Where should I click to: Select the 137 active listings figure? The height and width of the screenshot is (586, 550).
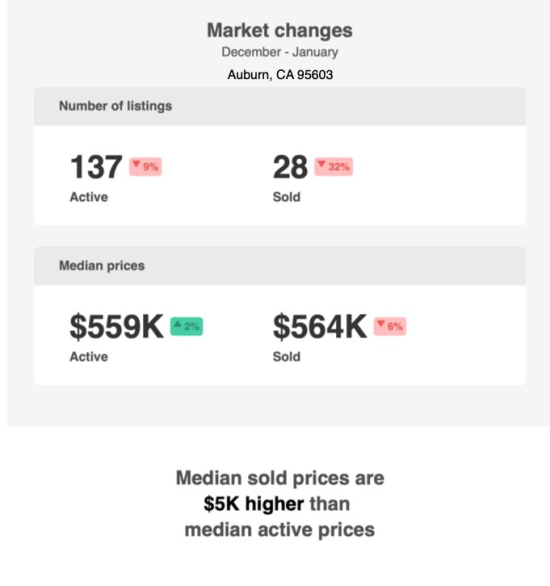point(96,167)
